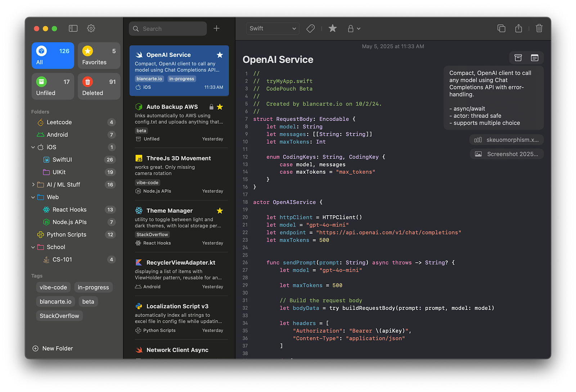Viewport: 576px width, 392px height.
Task: Create a New Folder
Action: [x=53, y=348]
